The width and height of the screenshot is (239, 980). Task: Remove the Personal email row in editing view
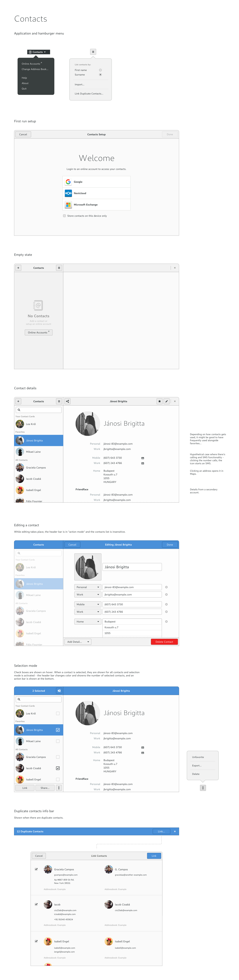pos(166,587)
